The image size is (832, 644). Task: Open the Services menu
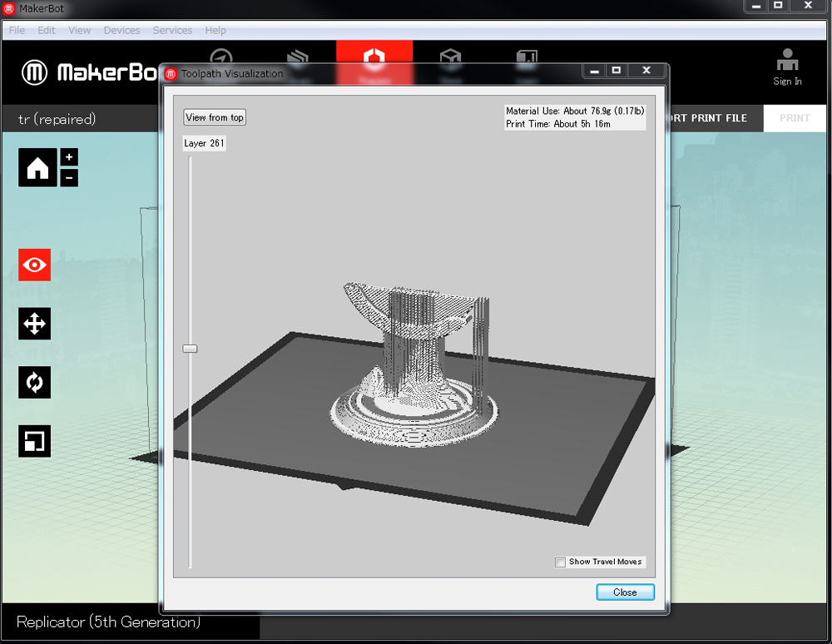coord(172,30)
